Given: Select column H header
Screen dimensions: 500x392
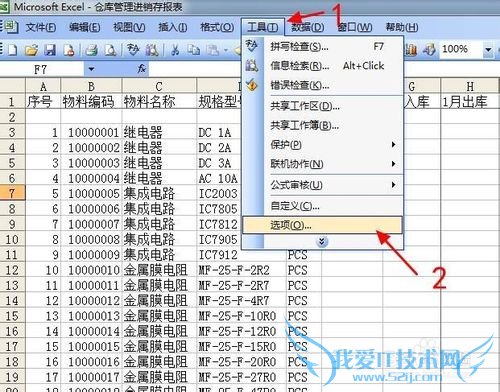Looking at the screenshot, I should [470, 87].
